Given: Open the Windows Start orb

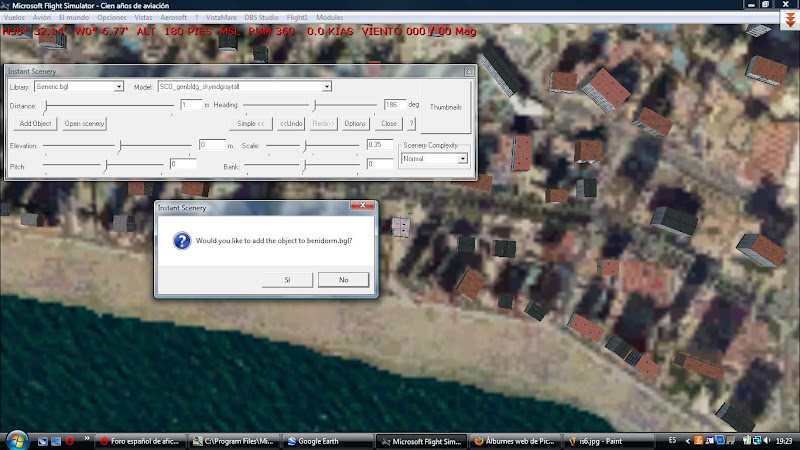Looking at the screenshot, I should [x=17, y=440].
